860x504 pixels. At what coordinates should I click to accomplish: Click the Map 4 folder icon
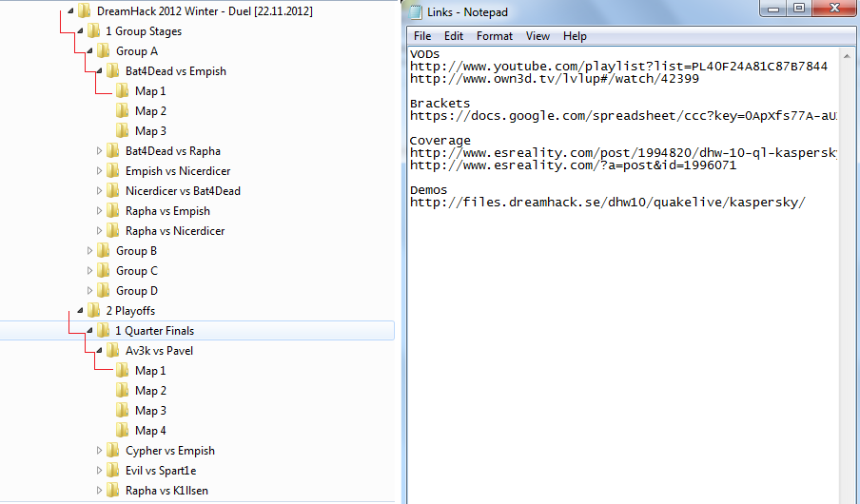pos(122,431)
